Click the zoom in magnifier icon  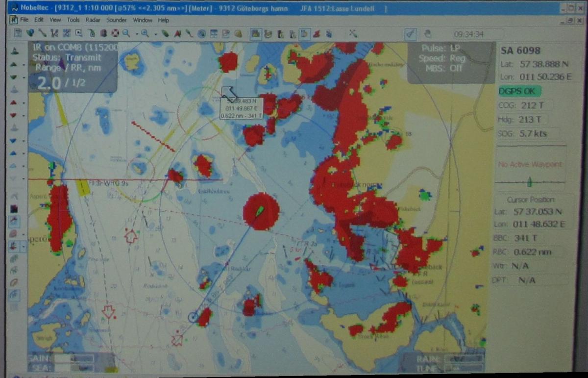(145, 33)
